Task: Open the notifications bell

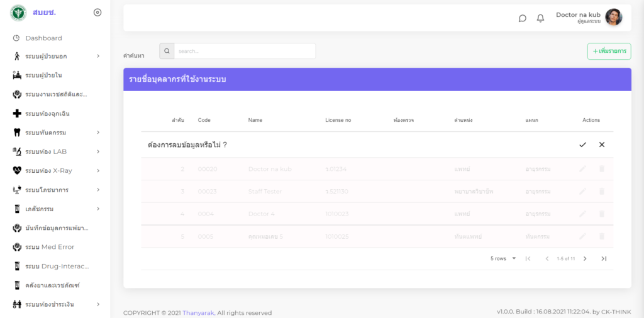Action: point(540,18)
